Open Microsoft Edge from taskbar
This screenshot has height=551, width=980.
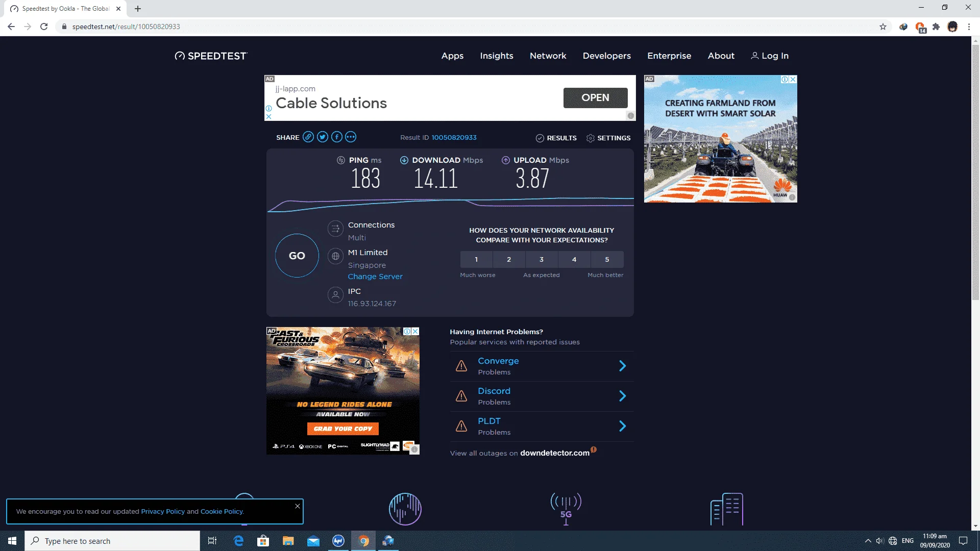pos(238,541)
